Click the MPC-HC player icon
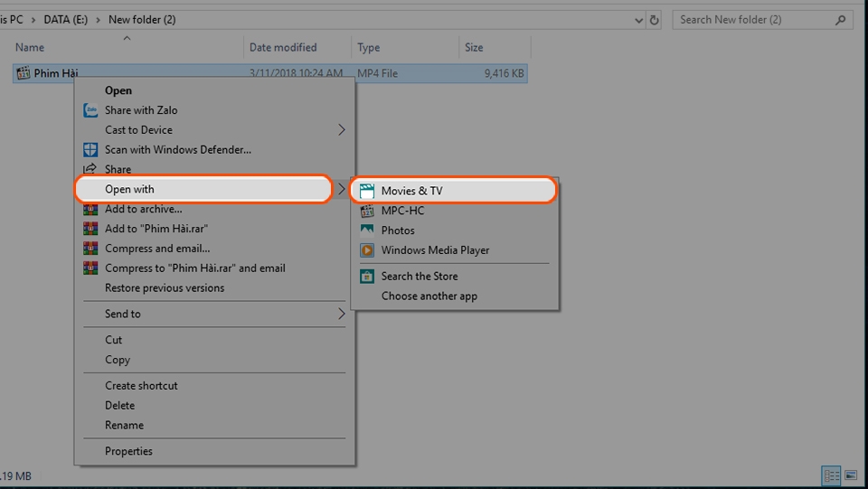This screenshot has height=489, width=868. (x=367, y=211)
